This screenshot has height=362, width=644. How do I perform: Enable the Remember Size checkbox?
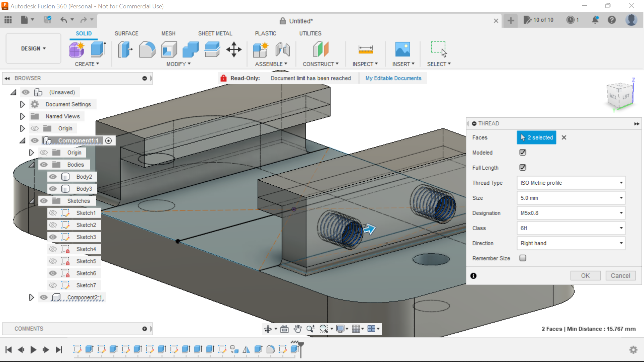pos(523,258)
